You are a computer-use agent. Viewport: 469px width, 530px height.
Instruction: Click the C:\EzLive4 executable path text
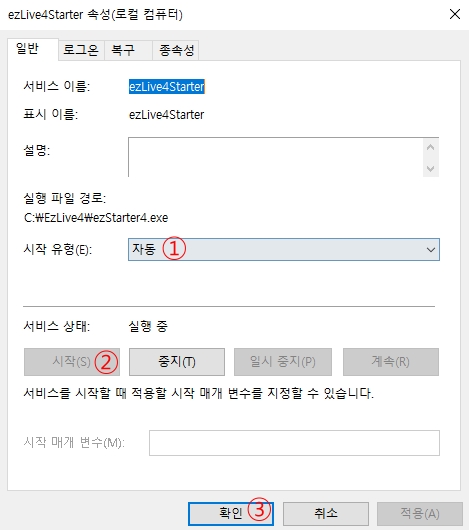(x=96, y=217)
